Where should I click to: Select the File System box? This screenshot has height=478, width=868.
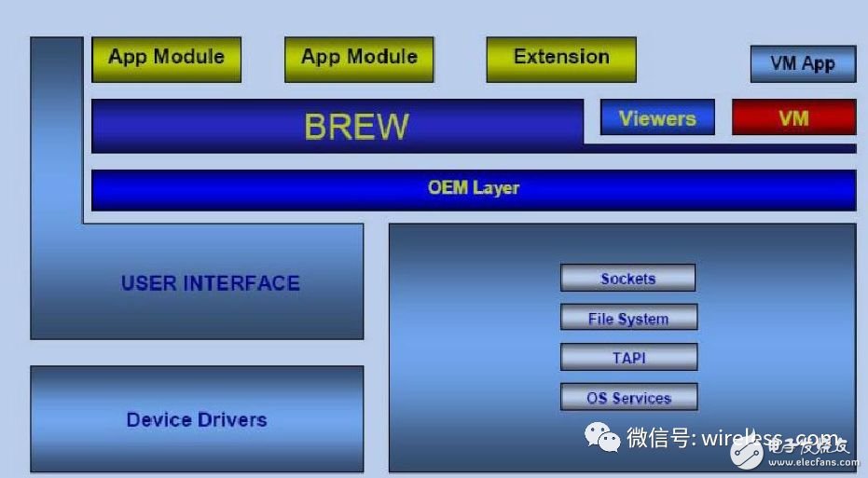(x=628, y=318)
